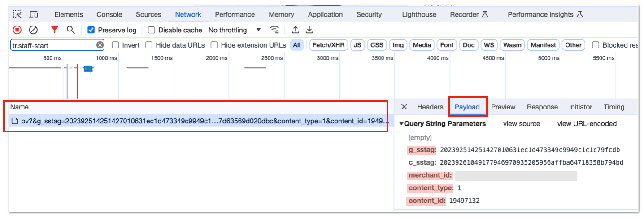Open network conditions wifi icon

(x=274, y=30)
